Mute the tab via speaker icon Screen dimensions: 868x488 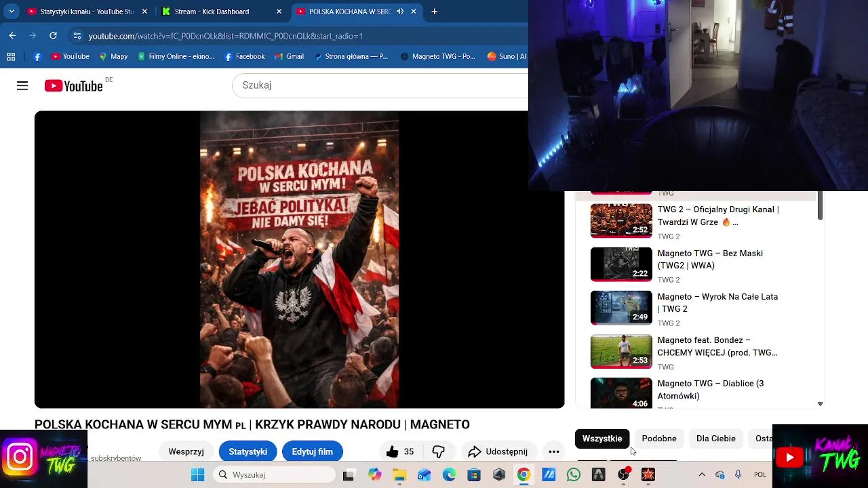tap(400, 12)
